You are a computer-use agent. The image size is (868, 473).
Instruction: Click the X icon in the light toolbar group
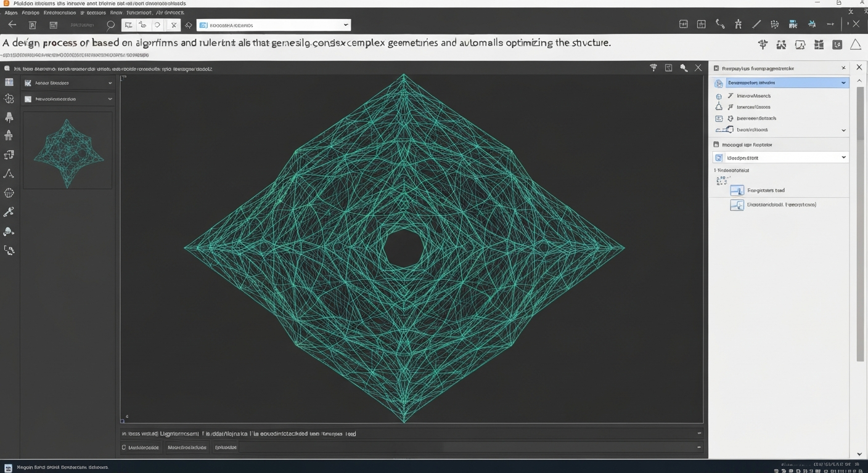coord(174,25)
